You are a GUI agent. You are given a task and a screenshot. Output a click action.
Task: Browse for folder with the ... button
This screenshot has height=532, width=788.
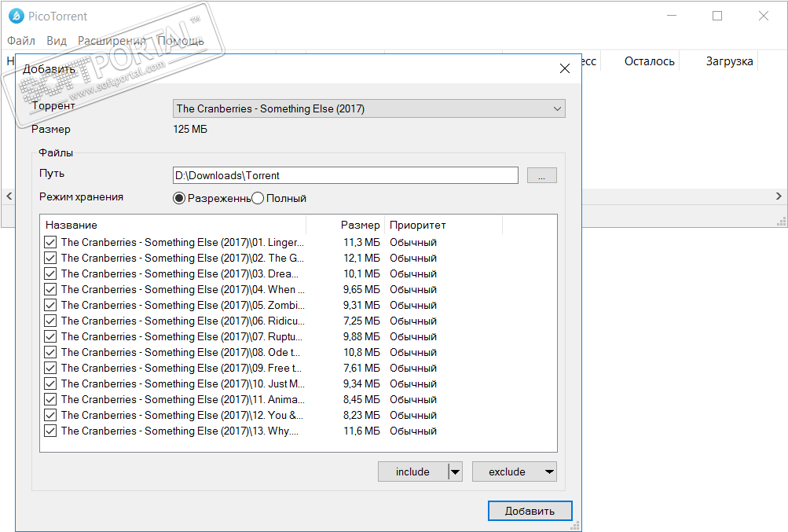point(542,175)
